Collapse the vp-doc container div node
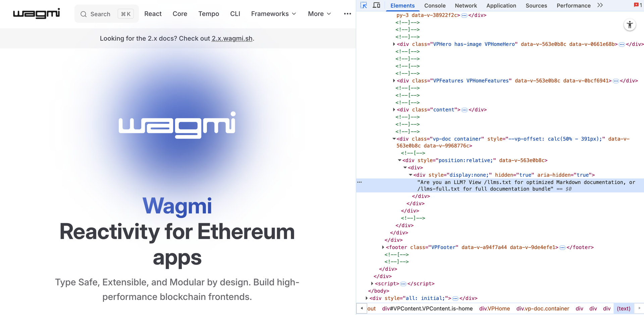The width and height of the screenshot is (644, 315). pos(394,139)
